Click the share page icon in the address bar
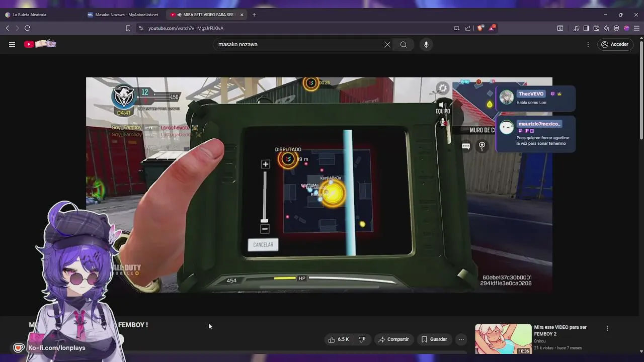 point(468,28)
